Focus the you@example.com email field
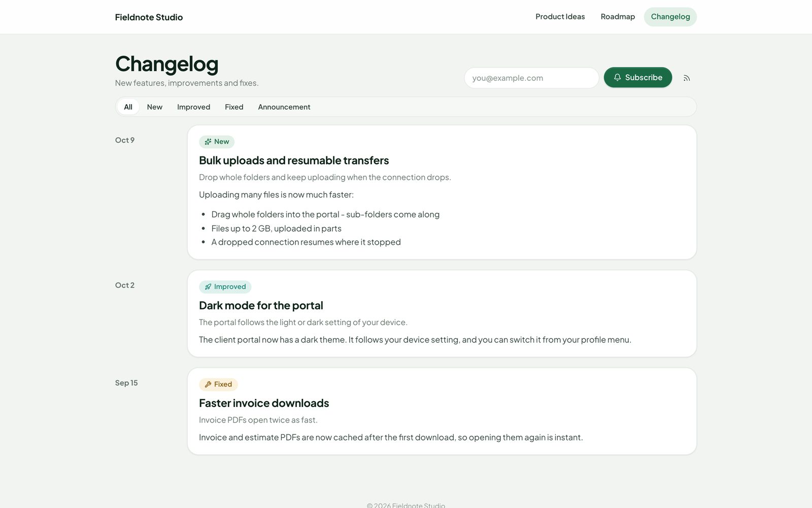The height and width of the screenshot is (508, 812). pos(531,78)
